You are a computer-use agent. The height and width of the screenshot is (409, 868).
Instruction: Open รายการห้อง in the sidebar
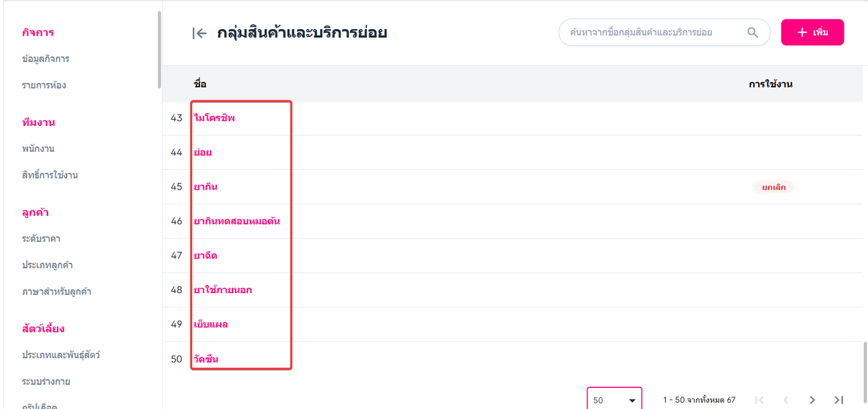pos(44,85)
